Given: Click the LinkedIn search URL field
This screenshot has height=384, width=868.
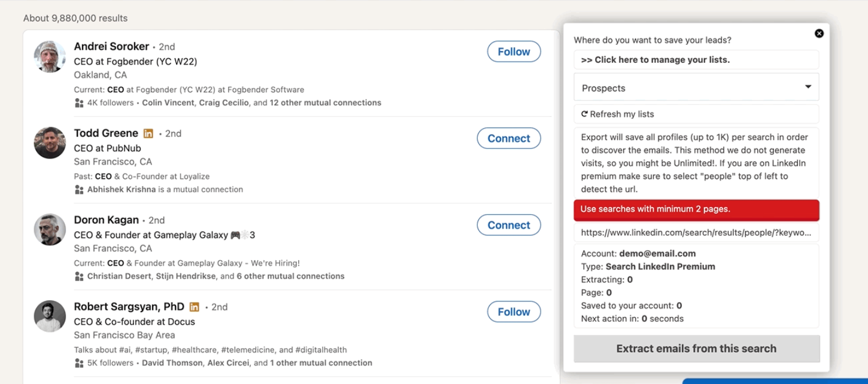Looking at the screenshot, I should tap(696, 232).
